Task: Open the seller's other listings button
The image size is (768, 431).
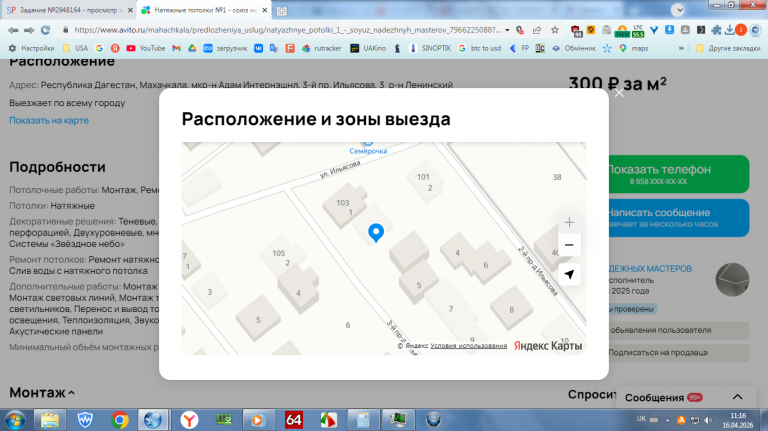Action: point(678,330)
